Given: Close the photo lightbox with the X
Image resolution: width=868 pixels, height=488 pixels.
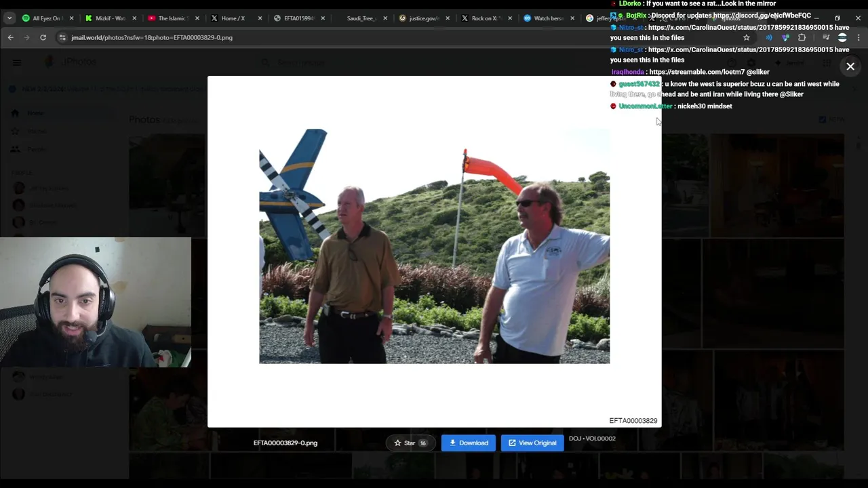Looking at the screenshot, I should pos(850,66).
